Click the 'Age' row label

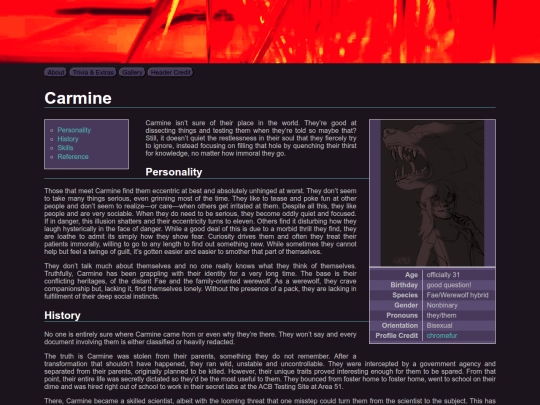411,275
